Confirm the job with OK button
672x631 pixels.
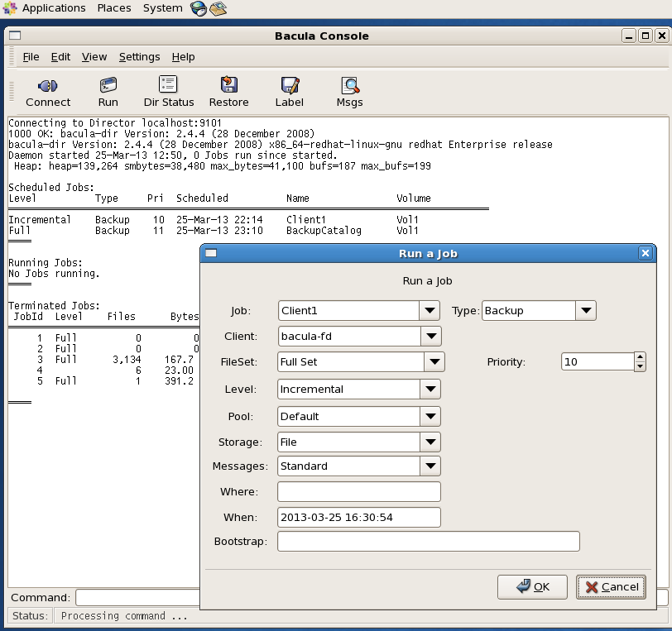[x=532, y=587]
